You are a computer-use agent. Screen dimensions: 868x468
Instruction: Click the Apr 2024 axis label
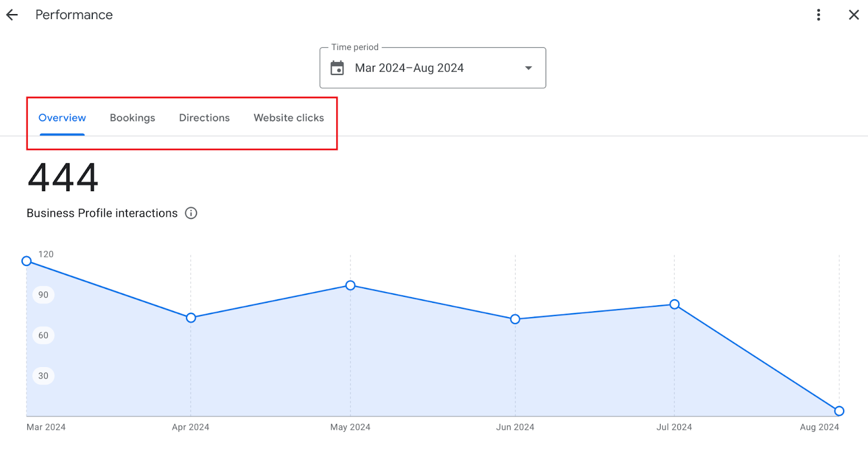[190, 427]
